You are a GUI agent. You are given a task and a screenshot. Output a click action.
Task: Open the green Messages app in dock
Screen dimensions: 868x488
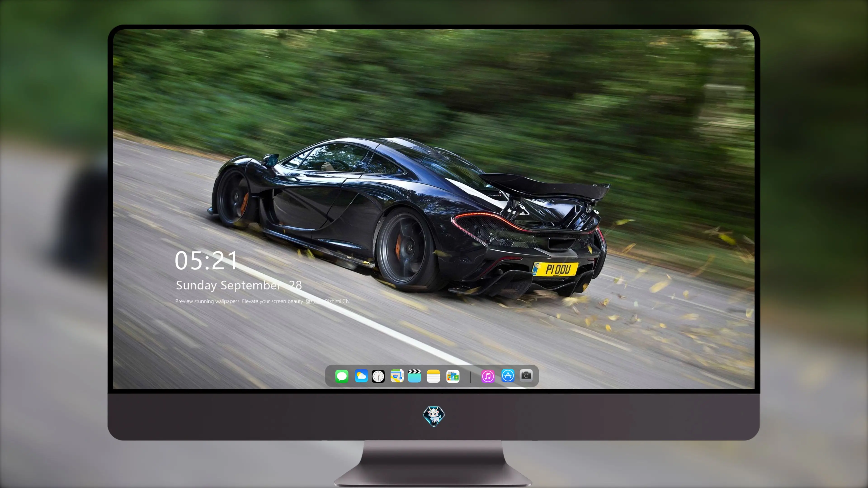click(342, 376)
